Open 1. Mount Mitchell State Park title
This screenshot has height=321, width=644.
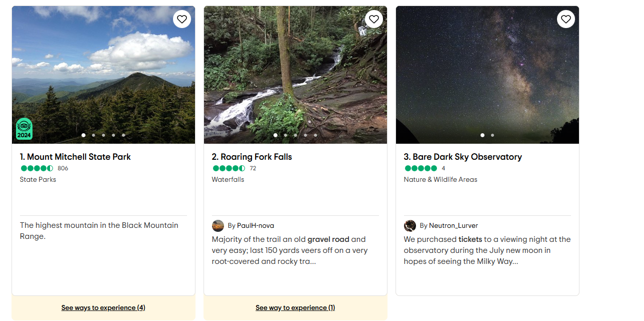tap(75, 157)
